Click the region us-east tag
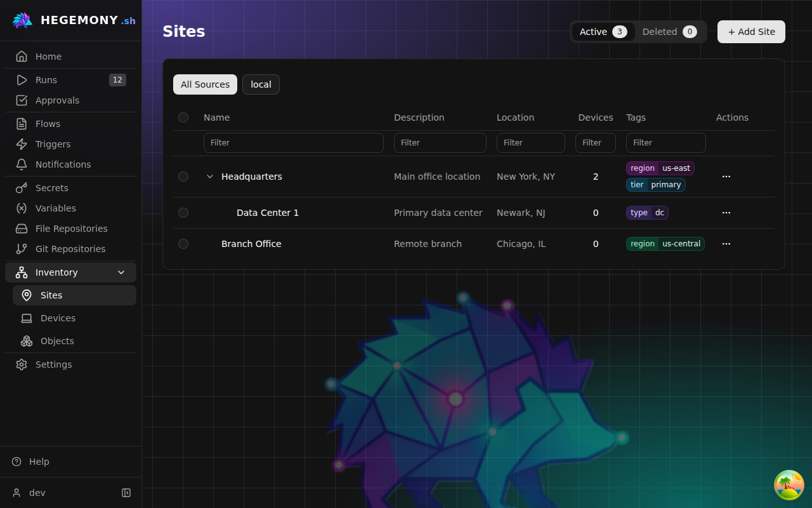The image size is (812, 508). (660, 168)
